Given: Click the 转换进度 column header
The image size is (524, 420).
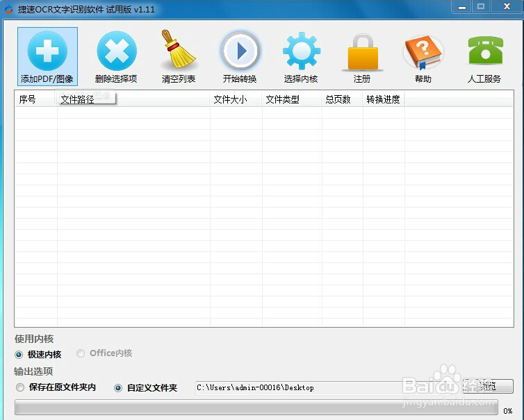Looking at the screenshot, I should [384, 99].
